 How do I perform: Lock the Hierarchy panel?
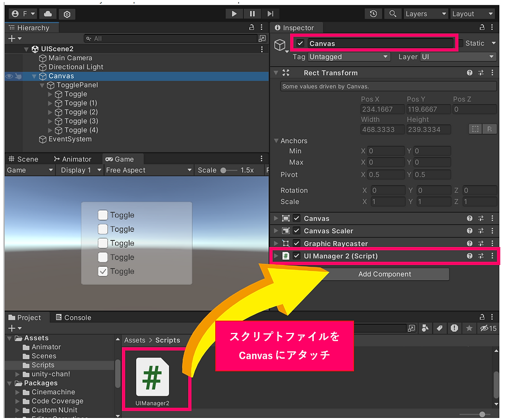pyautogui.click(x=252, y=27)
